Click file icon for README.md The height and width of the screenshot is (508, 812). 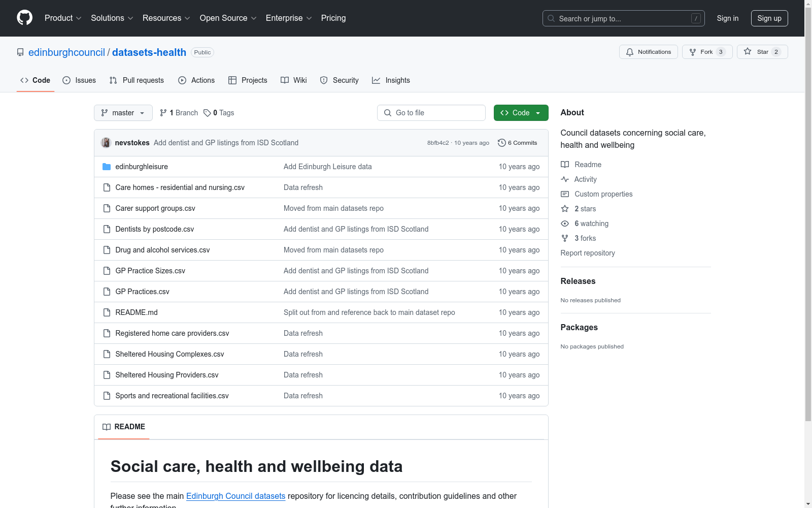point(107,312)
